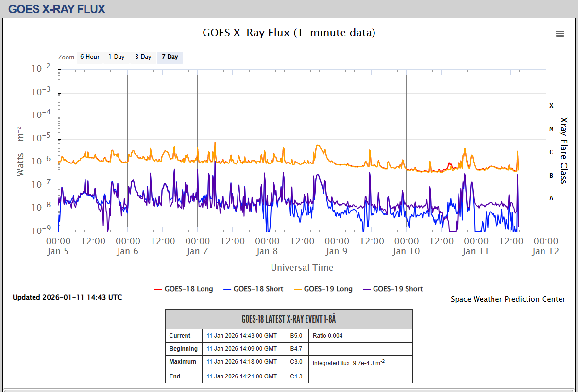Open the chart hamburger context menu

[560, 33]
